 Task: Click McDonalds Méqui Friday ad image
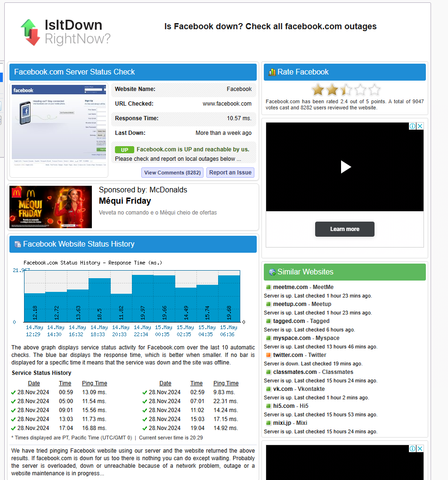50,207
